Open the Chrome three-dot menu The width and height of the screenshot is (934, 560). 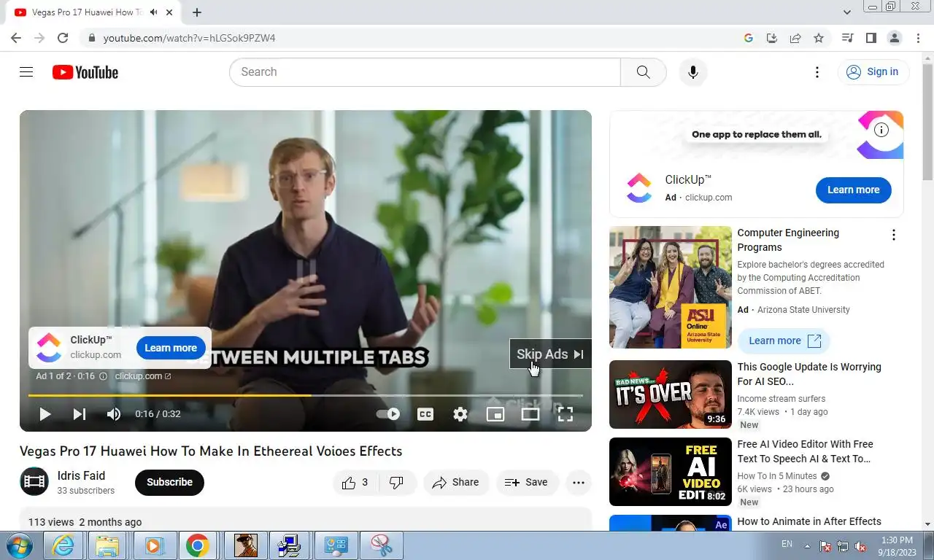[x=917, y=38]
